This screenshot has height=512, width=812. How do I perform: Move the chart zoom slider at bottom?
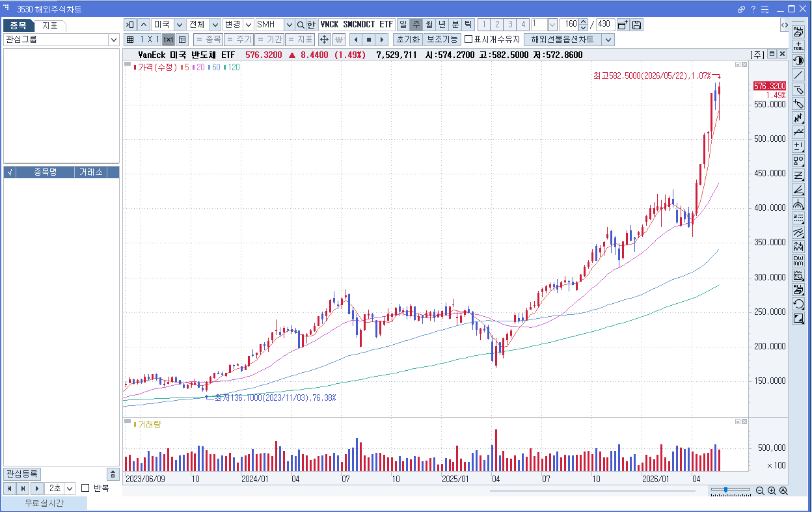725,490
